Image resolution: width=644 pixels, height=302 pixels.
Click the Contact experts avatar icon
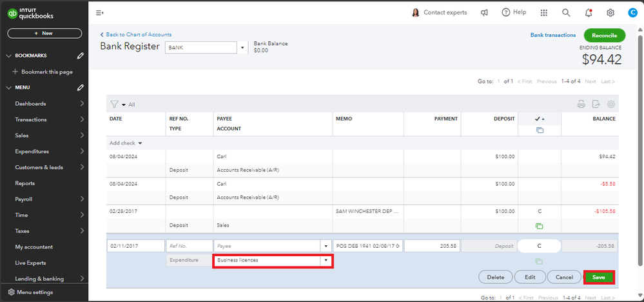pos(416,13)
